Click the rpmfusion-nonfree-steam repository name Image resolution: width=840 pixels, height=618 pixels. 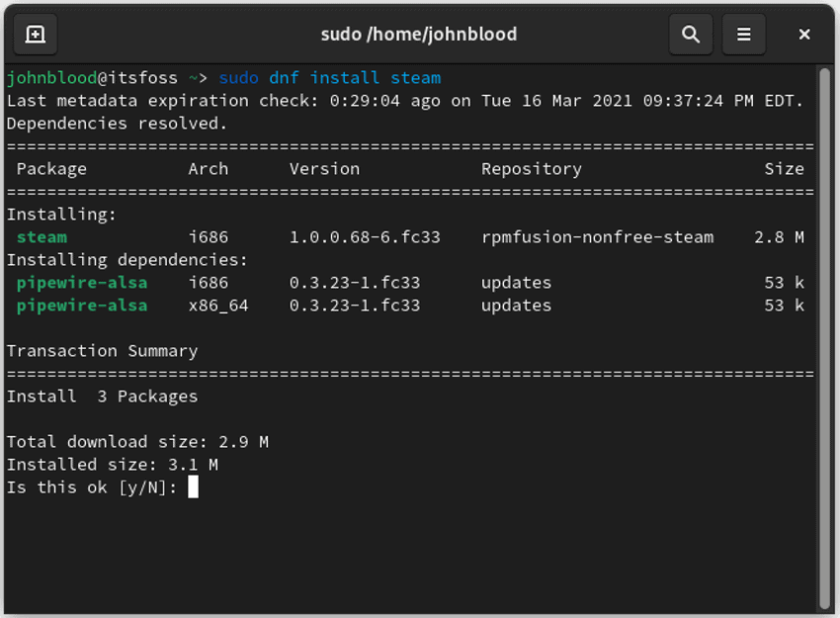point(594,237)
